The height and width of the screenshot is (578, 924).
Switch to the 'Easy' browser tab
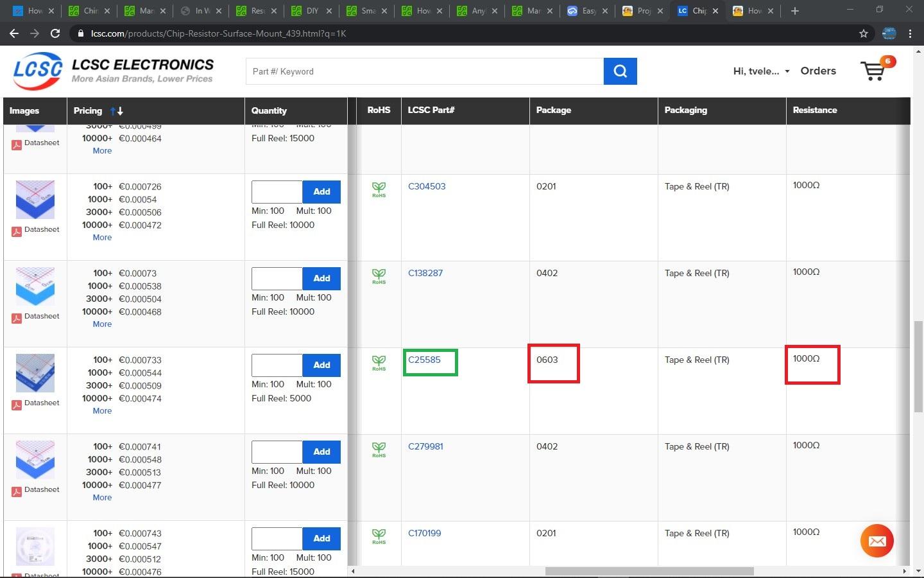coord(586,11)
